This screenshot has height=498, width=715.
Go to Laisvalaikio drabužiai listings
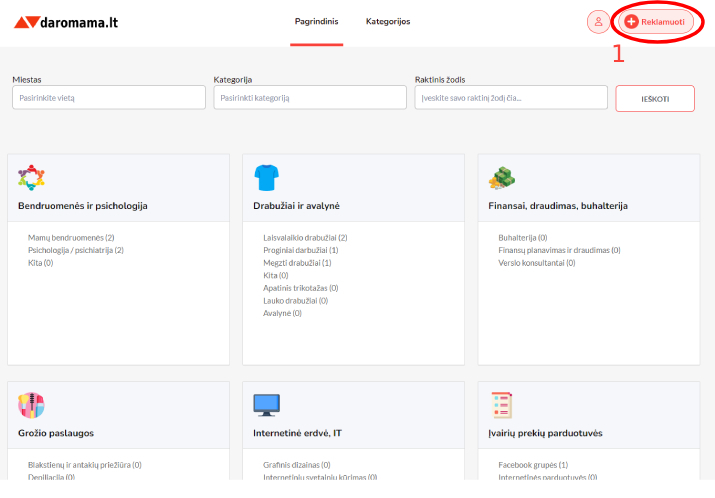point(305,238)
